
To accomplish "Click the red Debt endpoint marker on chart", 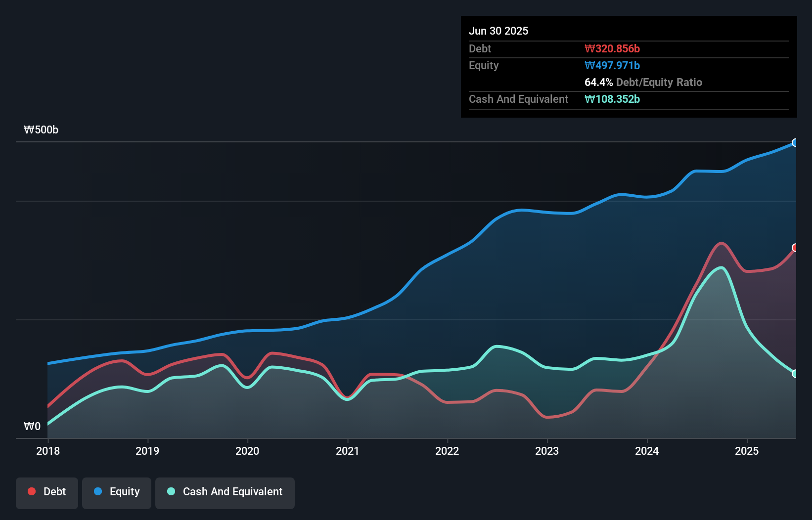I will pos(796,248).
